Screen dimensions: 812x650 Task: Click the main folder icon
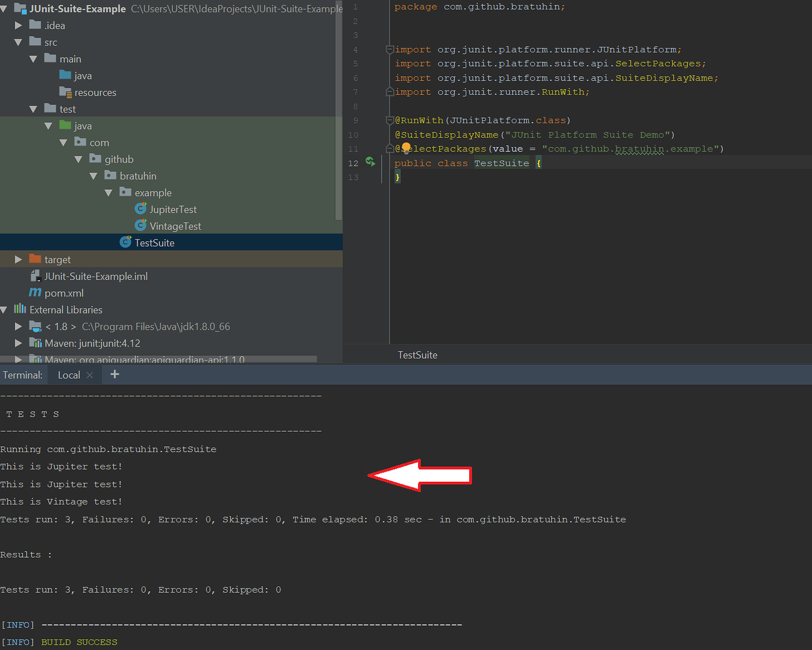[50, 59]
